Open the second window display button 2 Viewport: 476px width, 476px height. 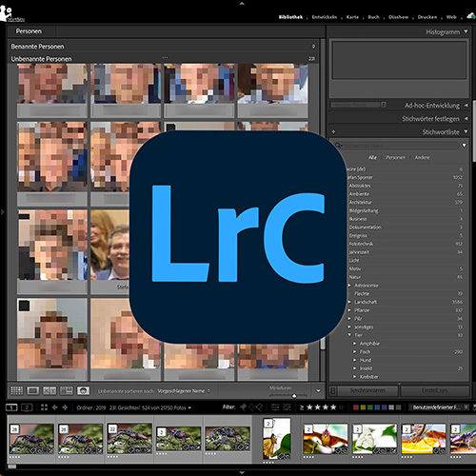click(x=27, y=407)
